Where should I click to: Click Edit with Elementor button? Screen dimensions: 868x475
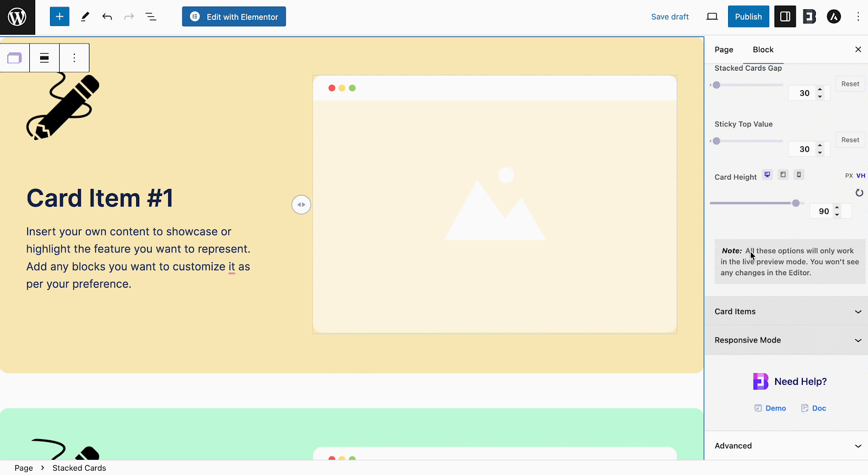[x=234, y=17]
